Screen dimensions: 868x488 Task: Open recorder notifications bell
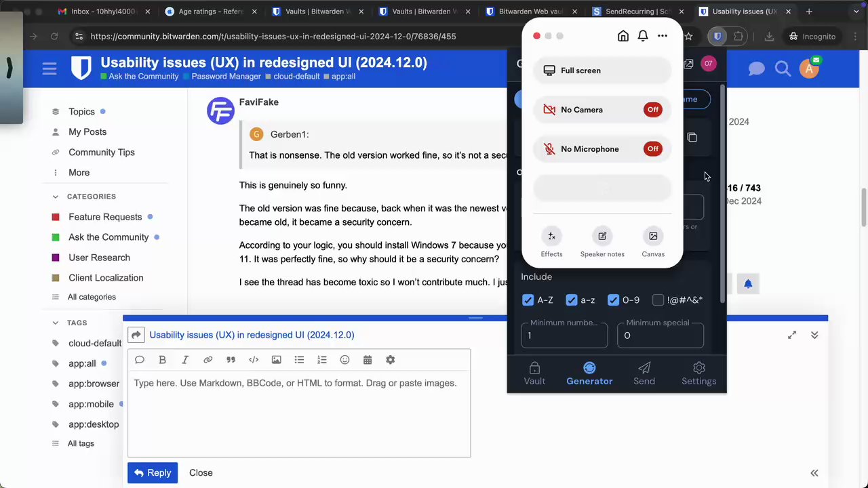(643, 36)
